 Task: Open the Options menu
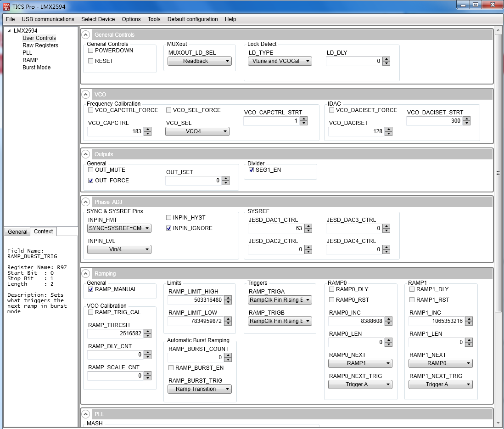click(x=131, y=19)
